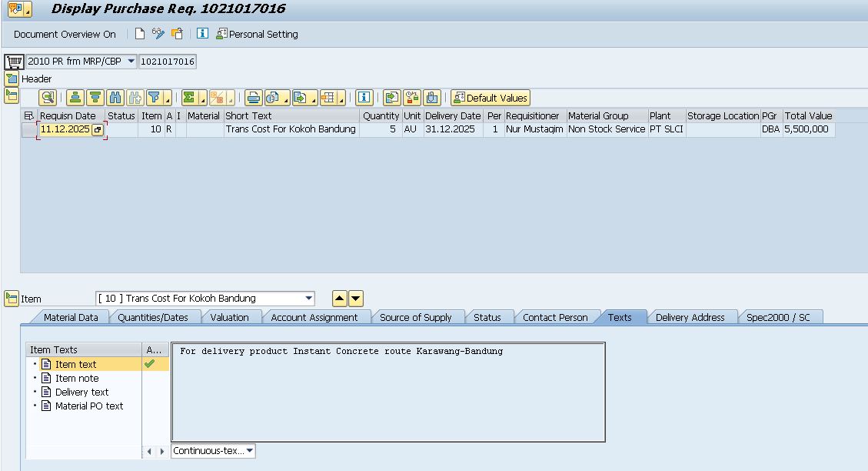
Task: Toggle Display/Change mode with pencil-glasses icon
Action: click(x=158, y=34)
